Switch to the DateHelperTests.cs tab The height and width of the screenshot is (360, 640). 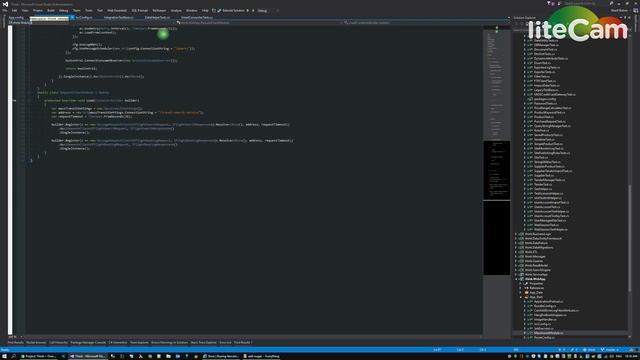[157, 18]
